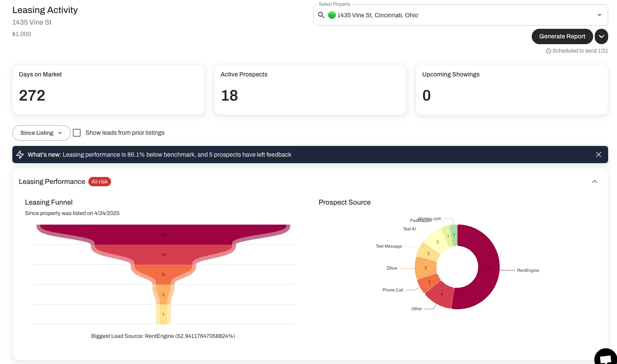This screenshot has width=617, height=364.
Task: Click the clock icon next to Scheduled to send
Action: pos(548,51)
